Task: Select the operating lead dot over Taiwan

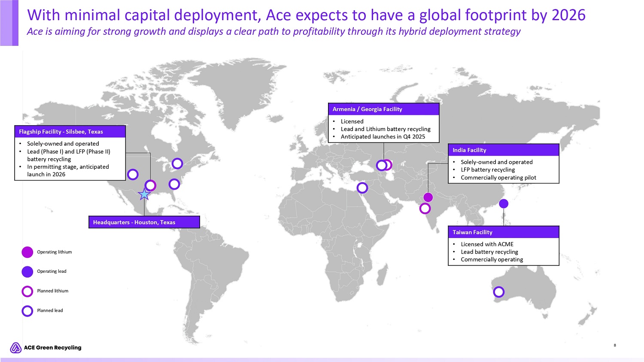Action: pyautogui.click(x=504, y=204)
